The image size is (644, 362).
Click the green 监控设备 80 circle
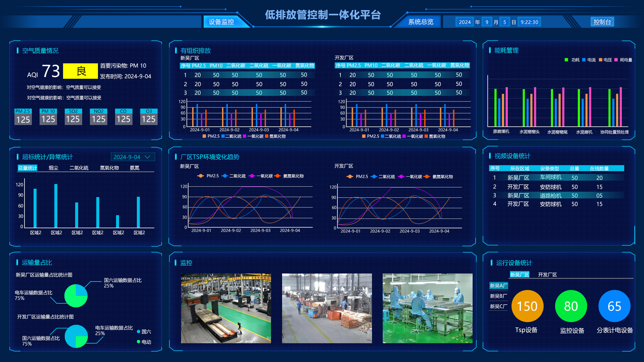(x=571, y=306)
